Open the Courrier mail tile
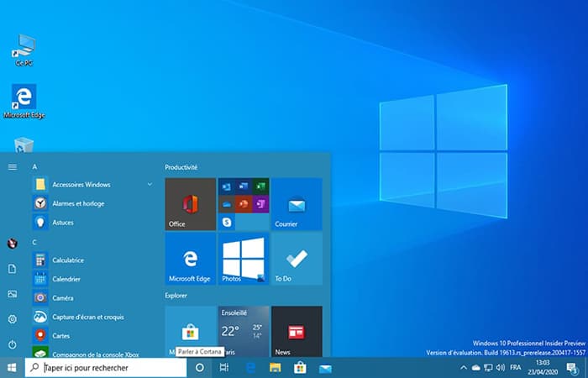The image size is (588, 378). coord(297,204)
